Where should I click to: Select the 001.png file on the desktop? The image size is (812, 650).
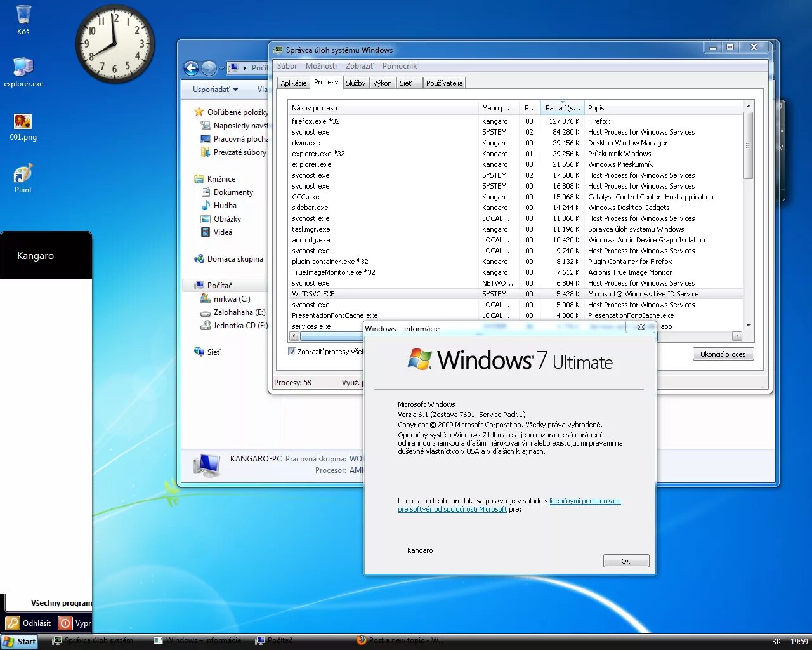point(23,126)
